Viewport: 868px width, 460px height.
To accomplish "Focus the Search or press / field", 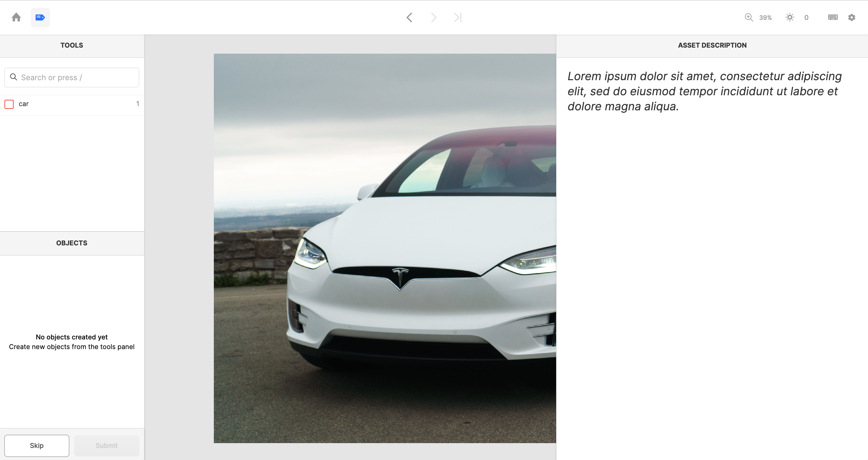I will [72, 77].
